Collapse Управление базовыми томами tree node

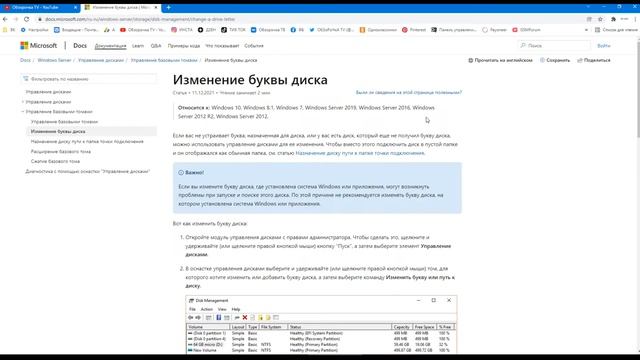23,111
